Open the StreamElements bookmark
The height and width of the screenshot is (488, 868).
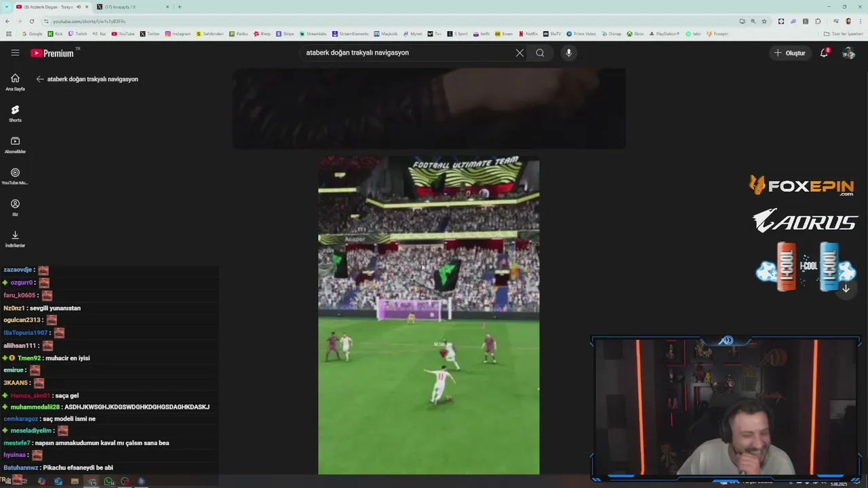pos(350,34)
